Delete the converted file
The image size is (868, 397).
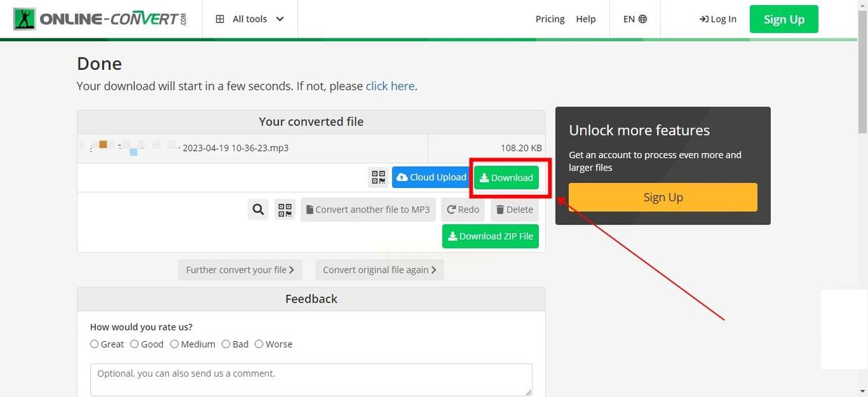click(514, 210)
